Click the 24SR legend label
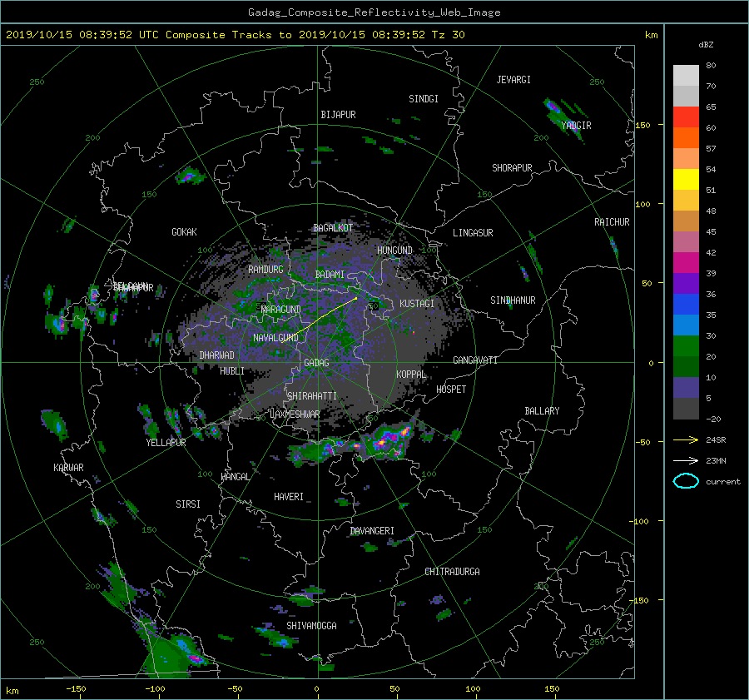 coord(716,440)
